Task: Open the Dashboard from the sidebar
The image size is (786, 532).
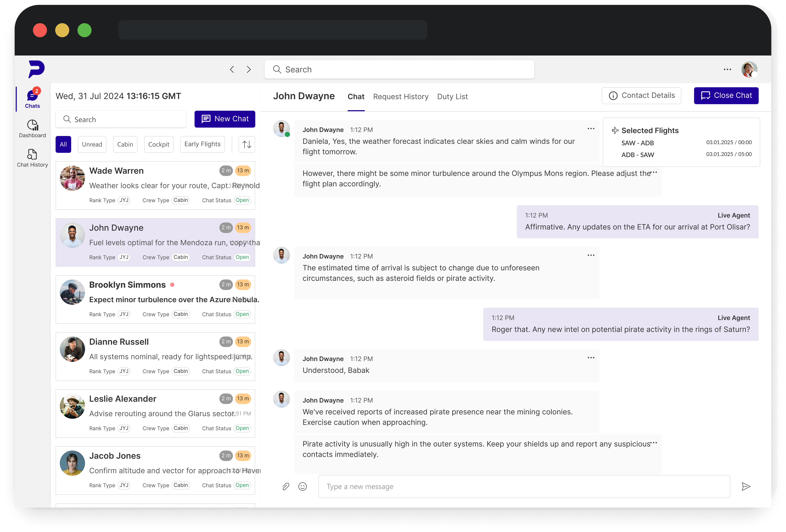Action: click(32, 129)
